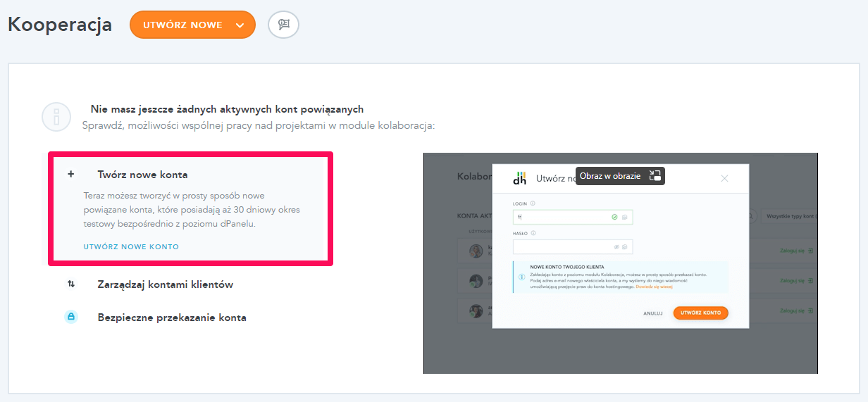868x402 pixels.
Task: Follow the UTWÓRZ NOWE KONTO link
Action: [131, 247]
